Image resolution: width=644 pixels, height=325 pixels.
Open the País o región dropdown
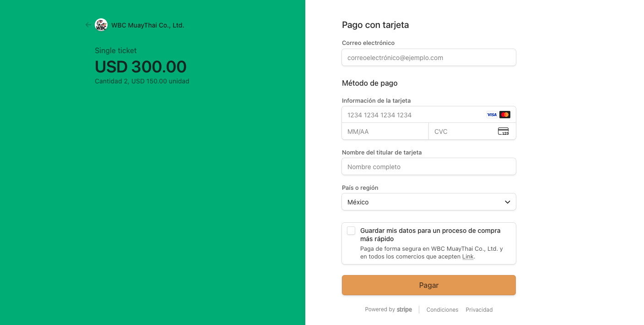tap(429, 202)
